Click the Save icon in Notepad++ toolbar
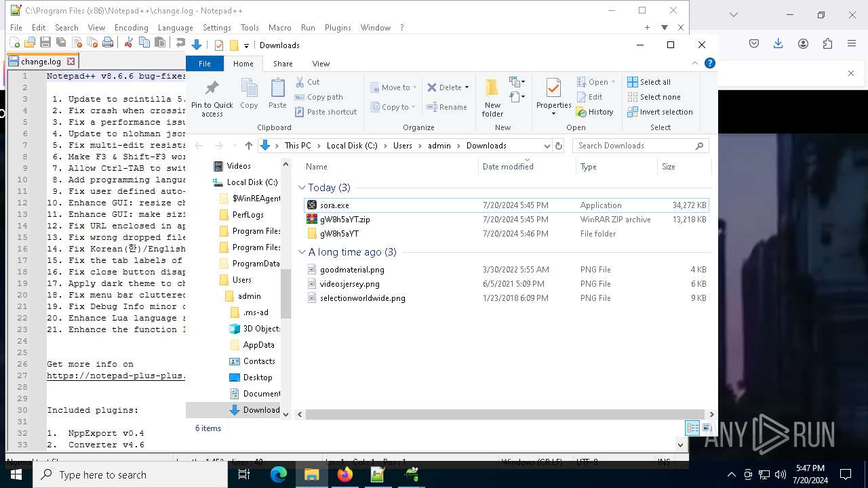The image size is (868, 488). (45, 42)
